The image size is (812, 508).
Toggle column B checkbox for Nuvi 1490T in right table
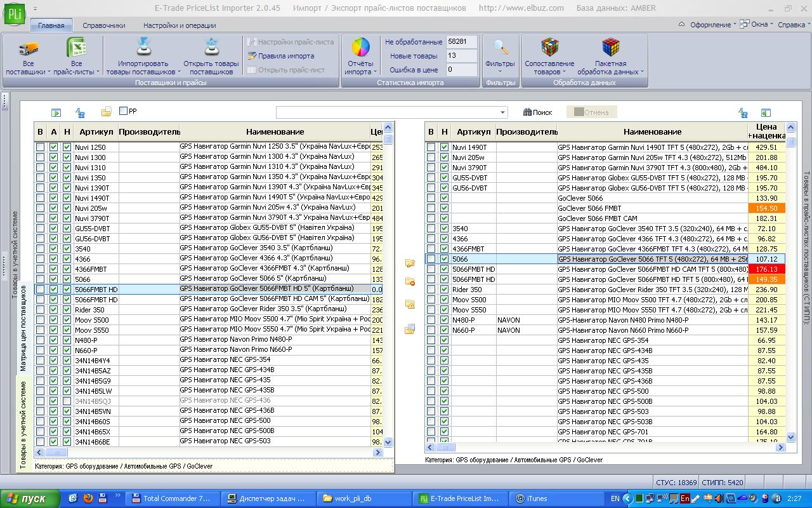(x=431, y=147)
